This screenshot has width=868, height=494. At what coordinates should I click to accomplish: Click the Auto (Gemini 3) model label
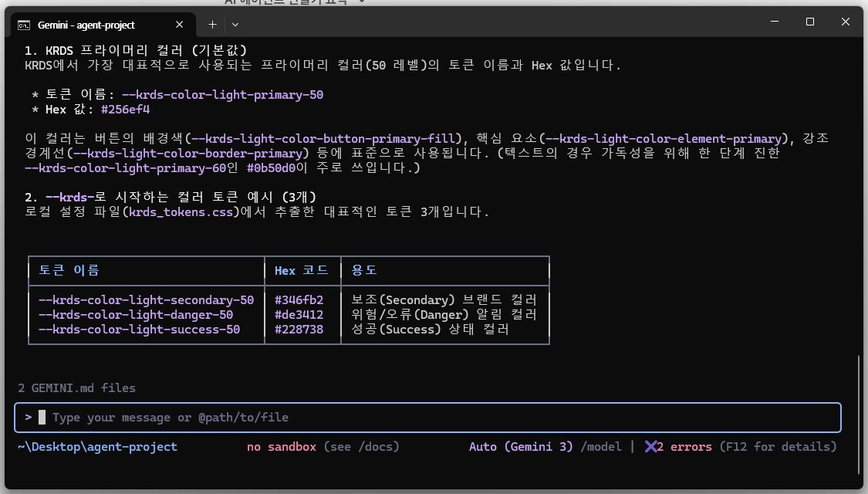point(521,447)
